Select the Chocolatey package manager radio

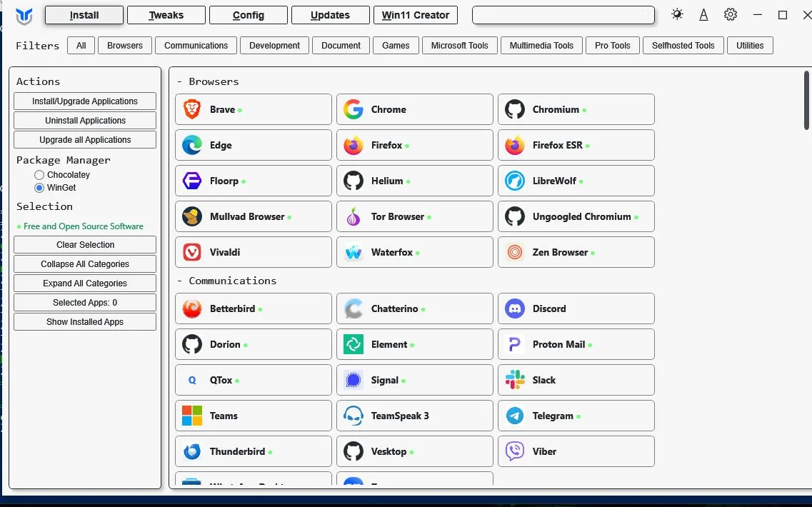(39, 175)
